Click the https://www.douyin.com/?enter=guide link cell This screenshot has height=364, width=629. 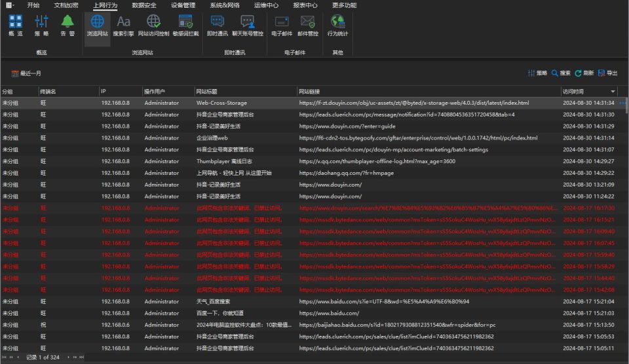[347, 126]
